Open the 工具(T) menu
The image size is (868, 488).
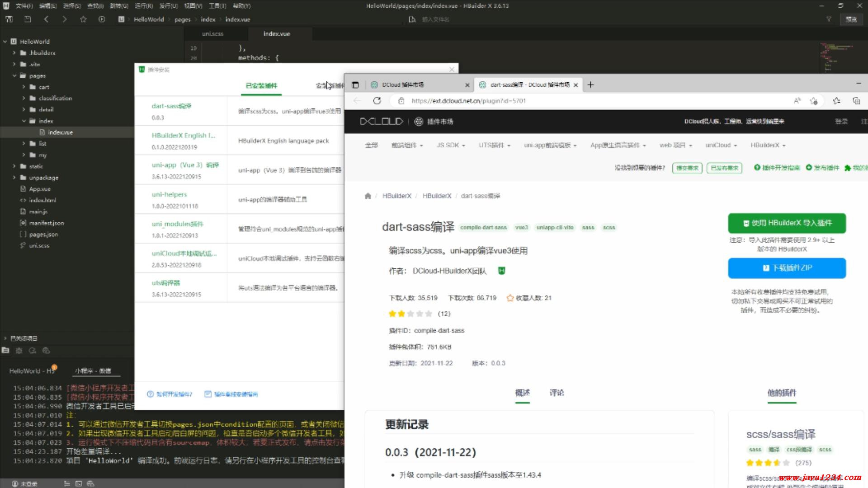(217, 6)
